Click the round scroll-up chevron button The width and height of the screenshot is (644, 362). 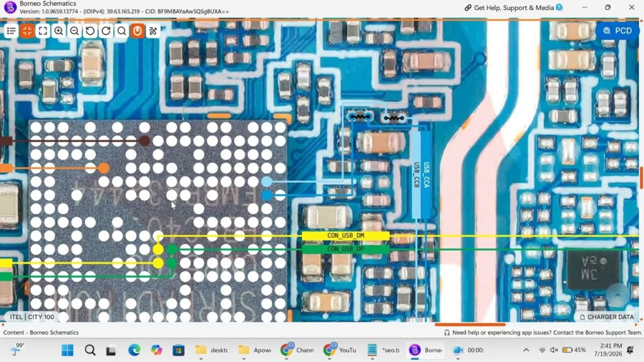click(x=618, y=295)
